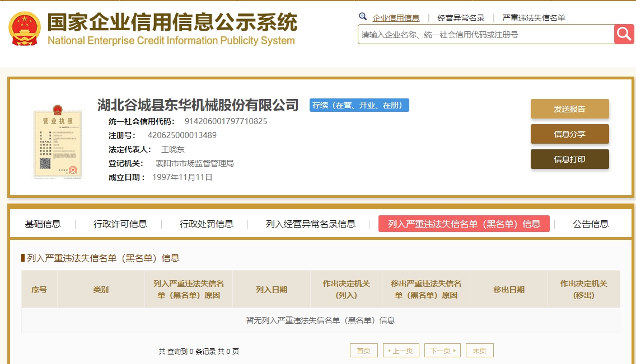Go to previous page with 上一页
This screenshot has width=636, height=364.
click(x=401, y=351)
